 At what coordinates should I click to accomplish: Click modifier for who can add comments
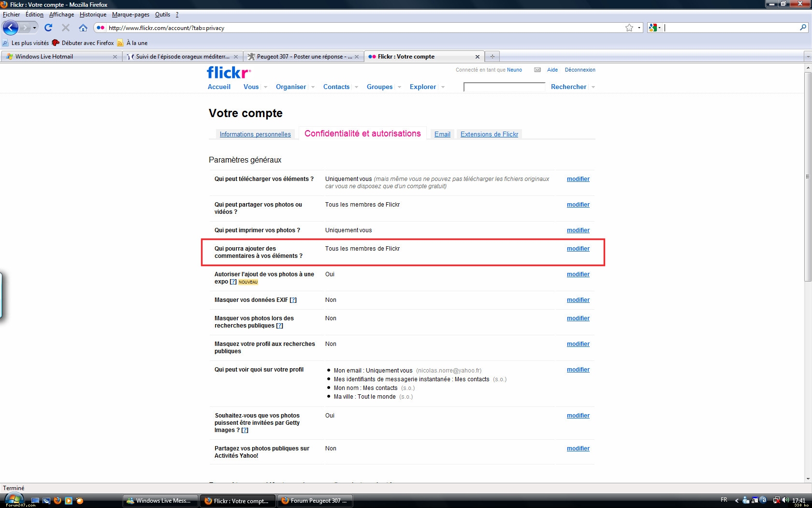(578, 249)
